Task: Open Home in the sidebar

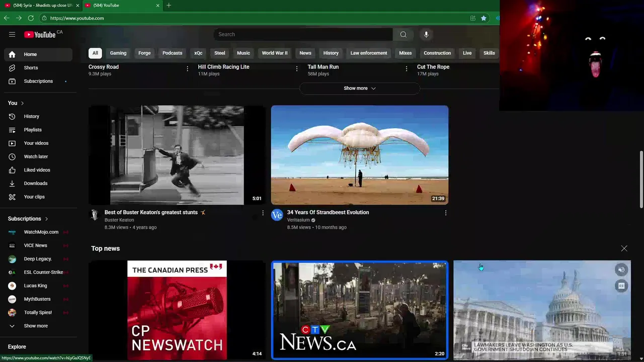Action: pyautogui.click(x=38, y=54)
